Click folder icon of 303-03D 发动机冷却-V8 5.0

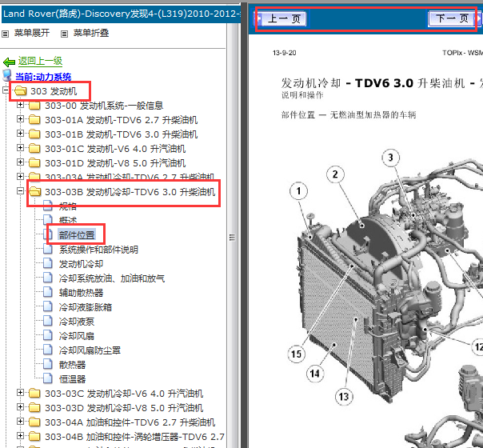click(34, 408)
